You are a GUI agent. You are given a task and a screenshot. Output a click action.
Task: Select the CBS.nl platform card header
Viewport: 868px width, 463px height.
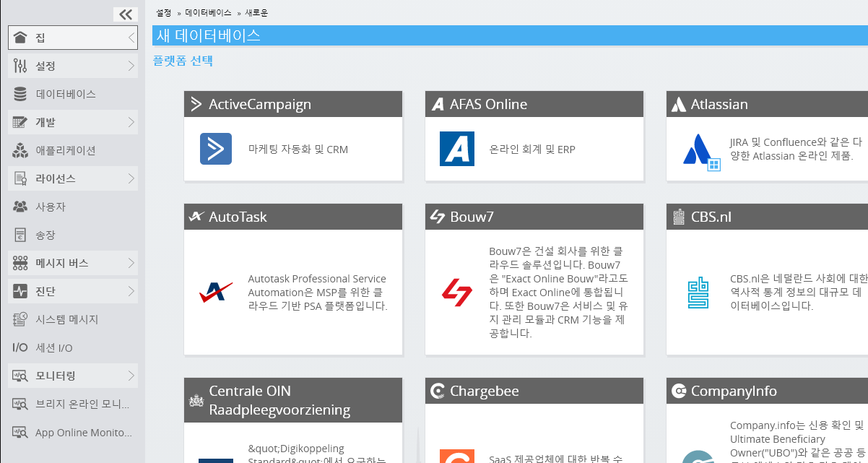coord(767,217)
